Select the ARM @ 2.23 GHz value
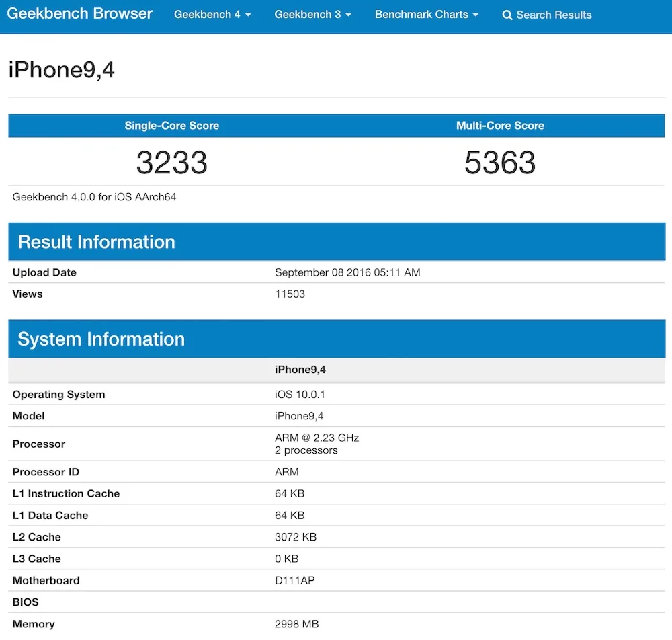Viewport: 672px width, 640px height. tap(317, 438)
